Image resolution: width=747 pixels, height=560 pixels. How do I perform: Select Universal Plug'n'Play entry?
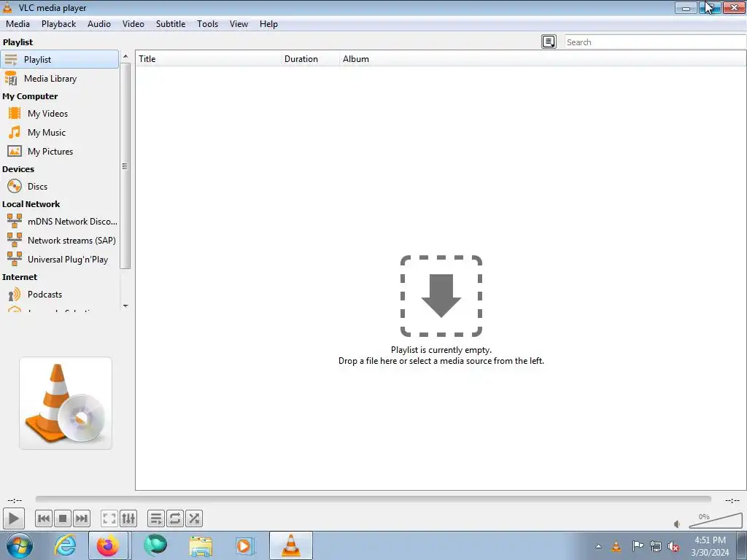(x=60, y=260)
